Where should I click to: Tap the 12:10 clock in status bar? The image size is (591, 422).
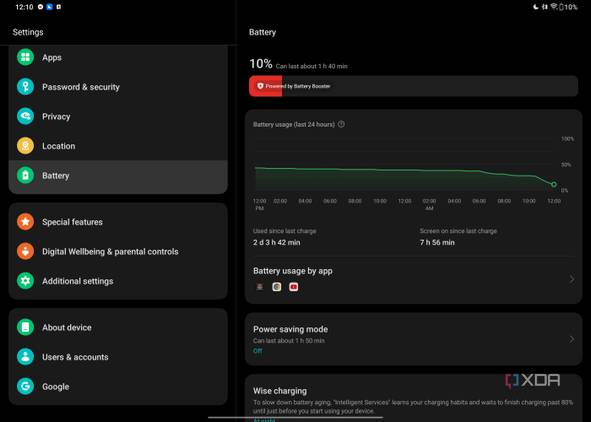24,7
